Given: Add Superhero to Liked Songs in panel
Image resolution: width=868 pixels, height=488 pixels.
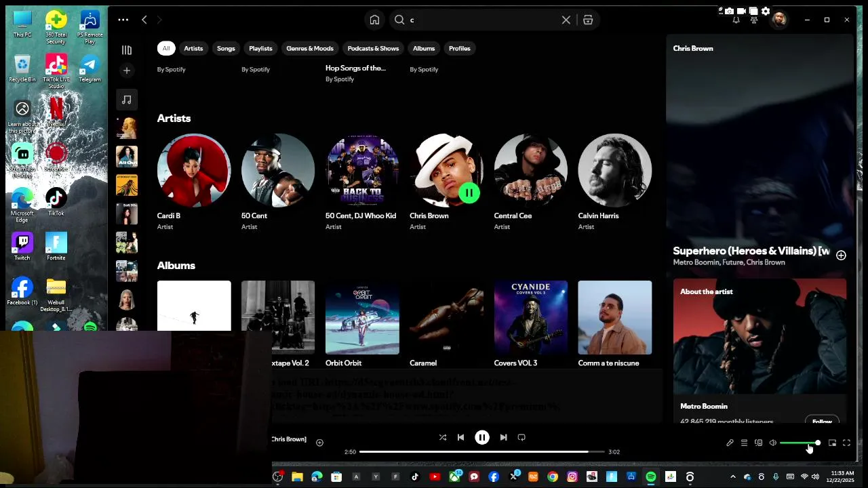Looking at the screenshot, I should (x=841, y=256).
